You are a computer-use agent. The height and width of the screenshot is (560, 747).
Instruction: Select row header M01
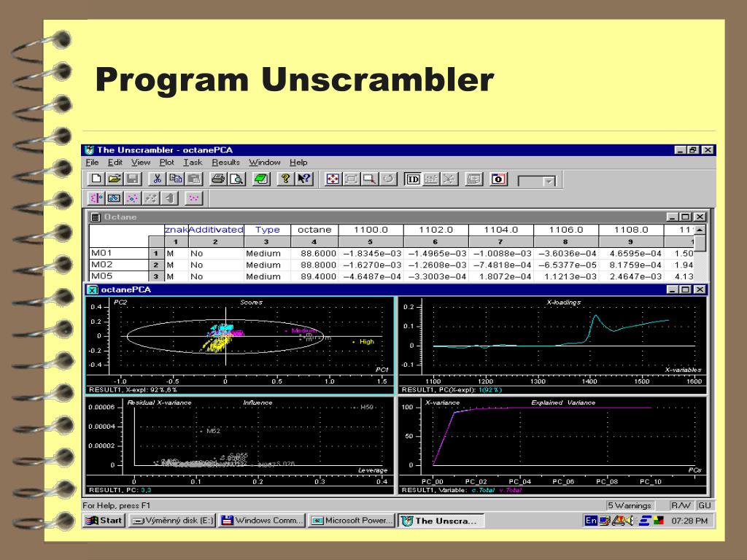119,253
